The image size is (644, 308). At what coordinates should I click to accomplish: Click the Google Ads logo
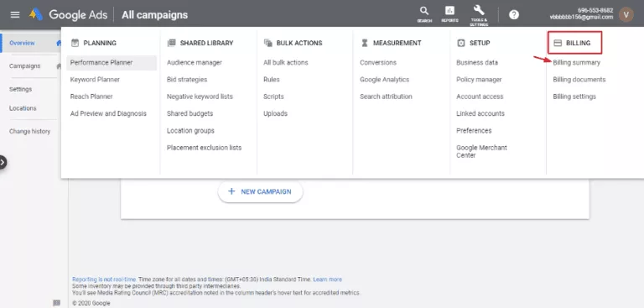[x=36, y=15]
